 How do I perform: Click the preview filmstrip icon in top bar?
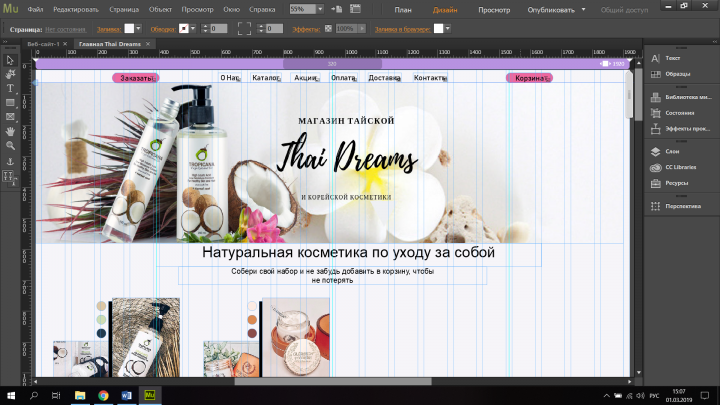click(x=355, y=9)
